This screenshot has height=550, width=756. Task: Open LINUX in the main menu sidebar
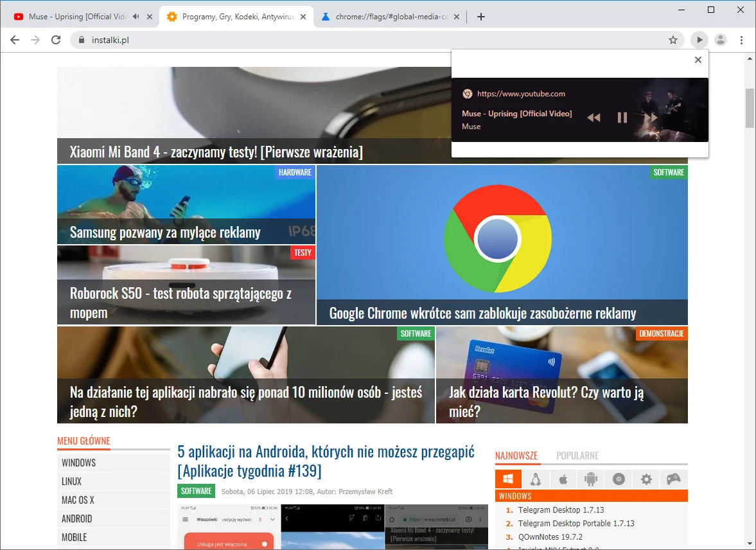(x=71, y=481)
